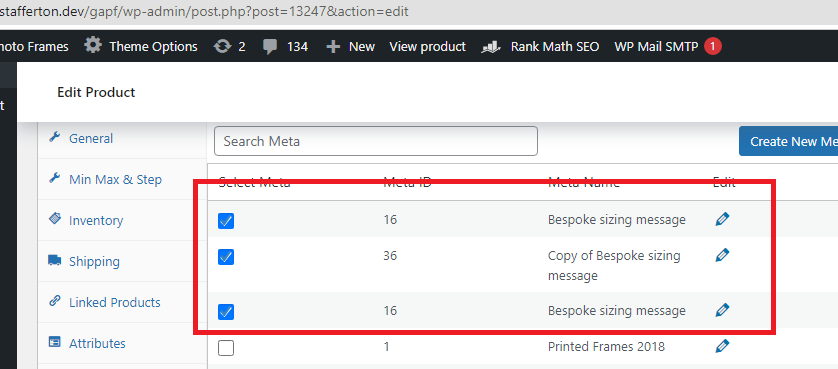Click the View product link

coord(428,47)
